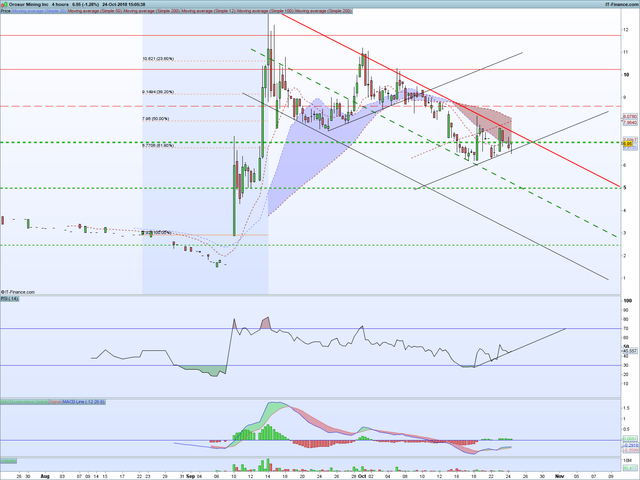This screenshot has height=480, width=640.
Task: Click the MACD Line minus Signal legend label
Action: point(24,402)
